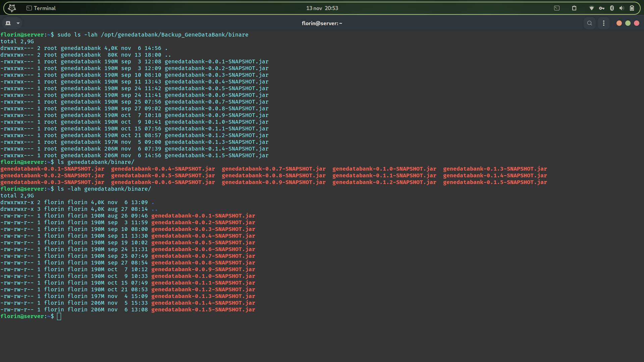Open the terminal three-dot menu
The image size is (644, 362).
click(x=604, y=23)
